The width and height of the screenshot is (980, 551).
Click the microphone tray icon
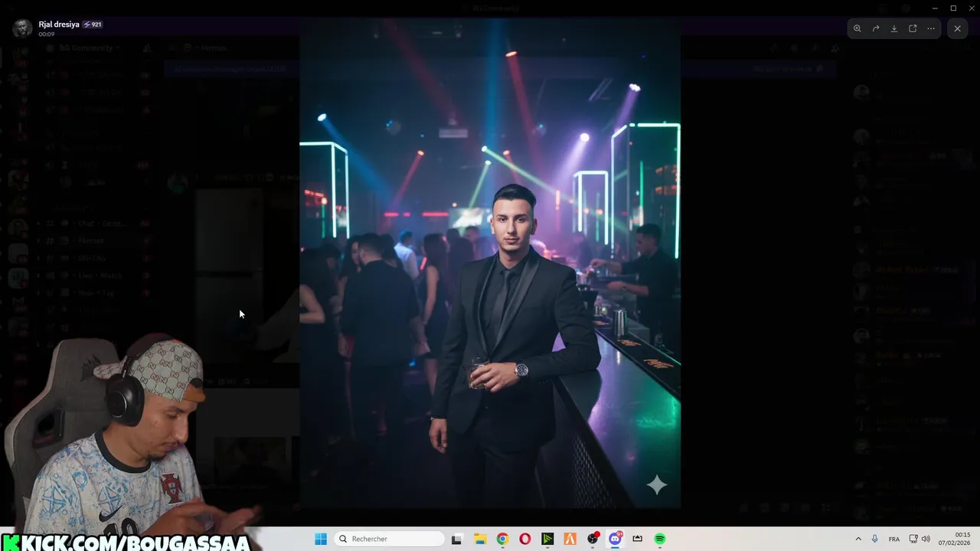point(875,539)
